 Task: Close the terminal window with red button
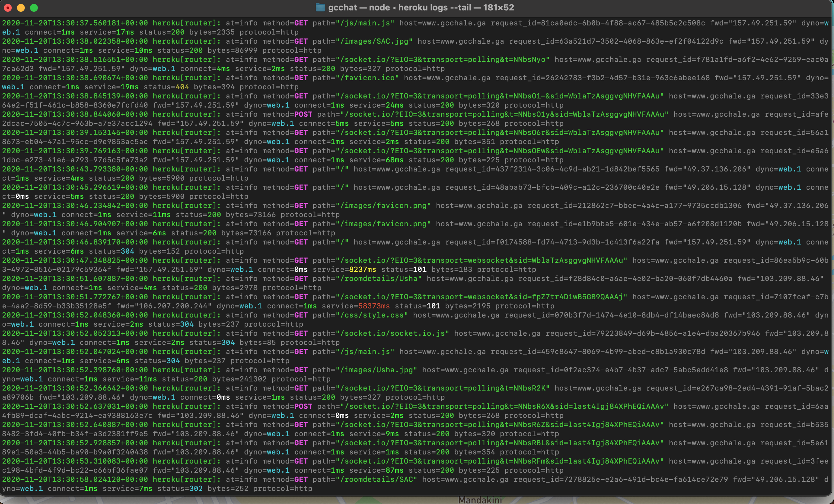coord(8,8)
